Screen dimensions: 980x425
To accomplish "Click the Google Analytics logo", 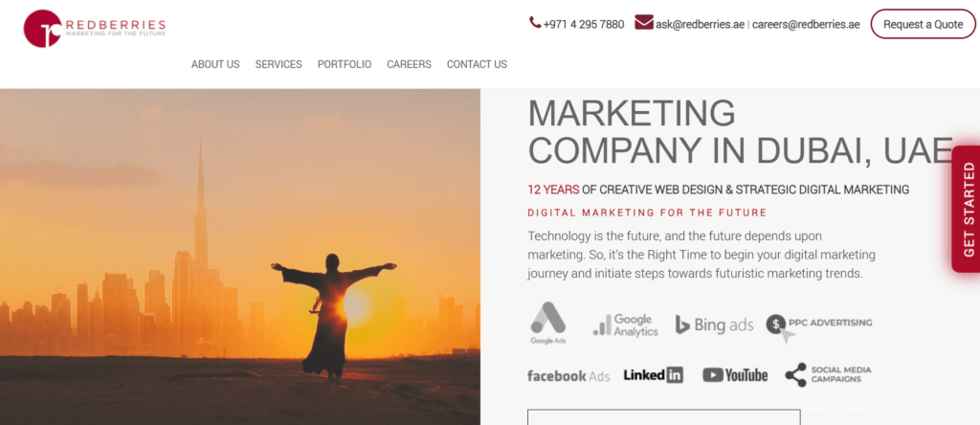I will click(626, 325).
